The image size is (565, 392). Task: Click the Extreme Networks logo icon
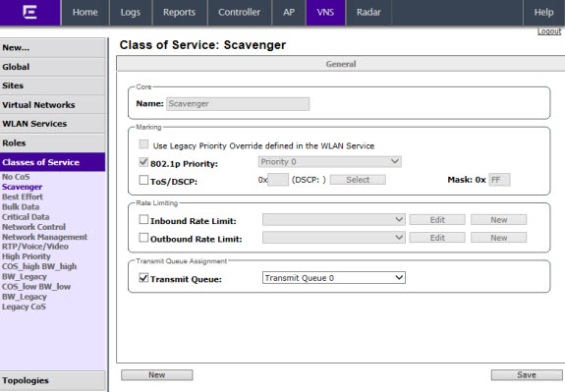point(29,12)
